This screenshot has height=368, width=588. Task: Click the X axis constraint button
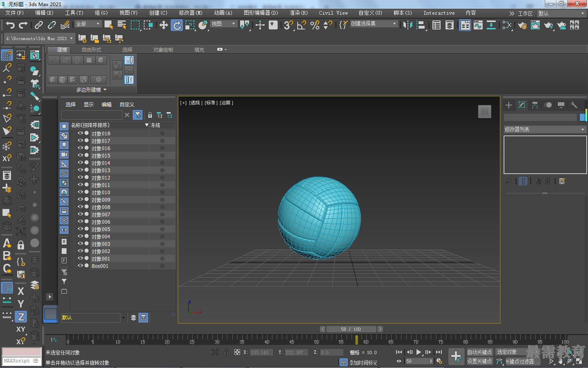21,291
